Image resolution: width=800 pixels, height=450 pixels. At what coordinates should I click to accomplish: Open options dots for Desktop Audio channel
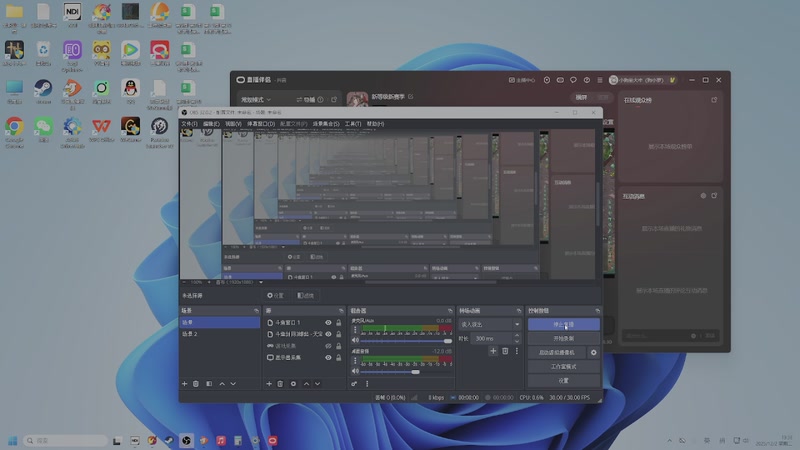tap(355, 361)
